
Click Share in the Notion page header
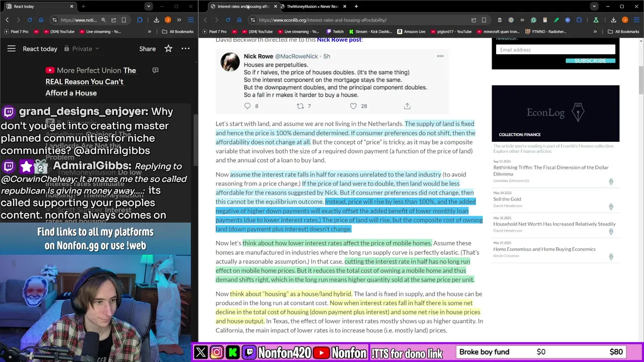(147, 49)
